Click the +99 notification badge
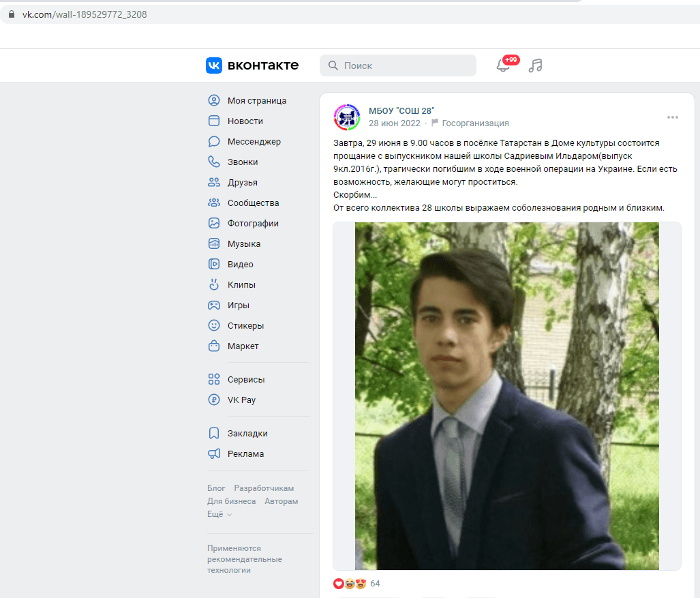Viewport: 700px width, 598px height. pos(511,60)
